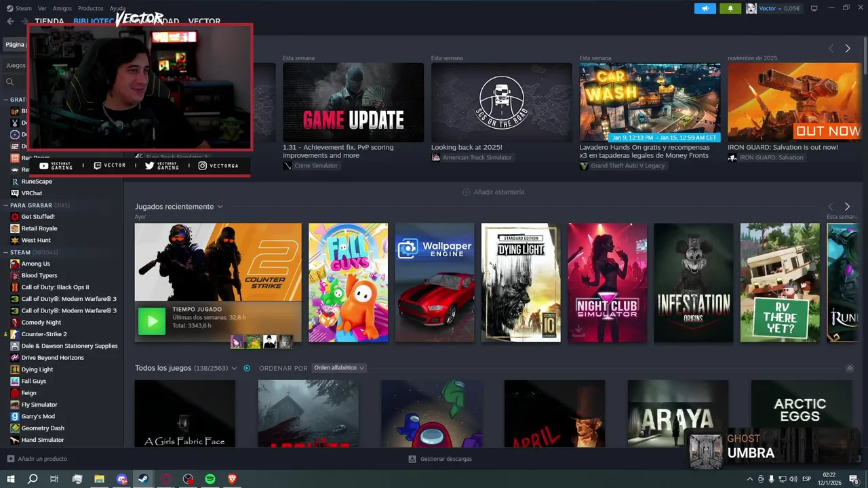This screenshot has height=488, width=868.
Task: Open the Fall Guys recent game cover
Action: point(348,283)
